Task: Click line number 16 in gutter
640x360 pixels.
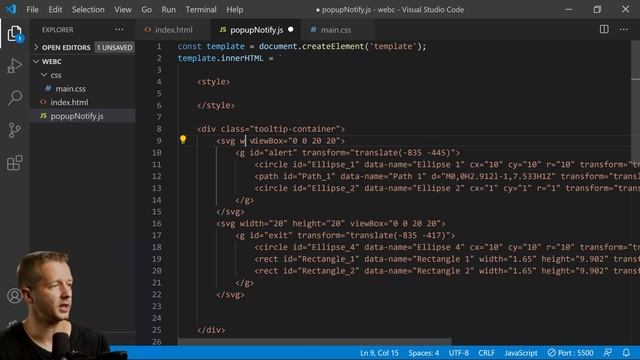Action: tap(157, 223)
